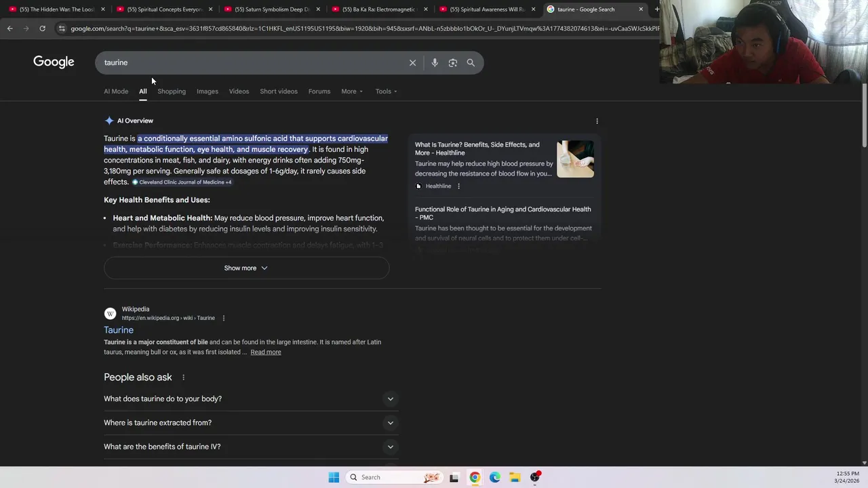Focus the browser address bar URL

tap(365, 28)
